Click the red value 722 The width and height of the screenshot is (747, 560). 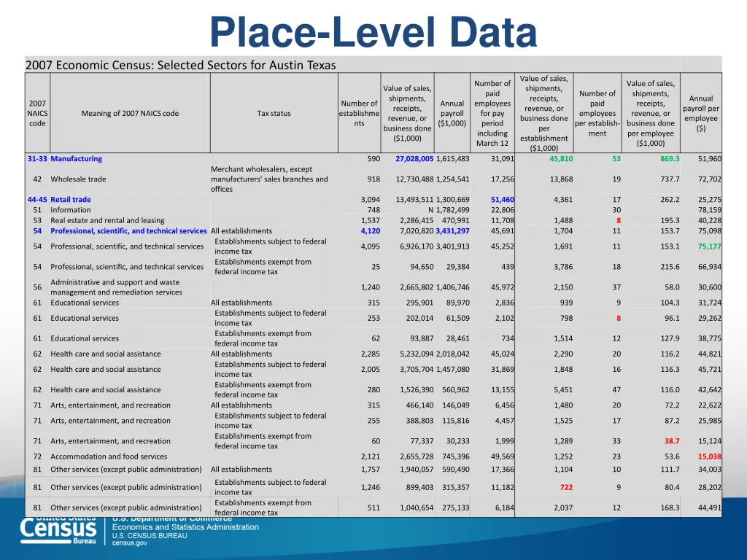566,487
